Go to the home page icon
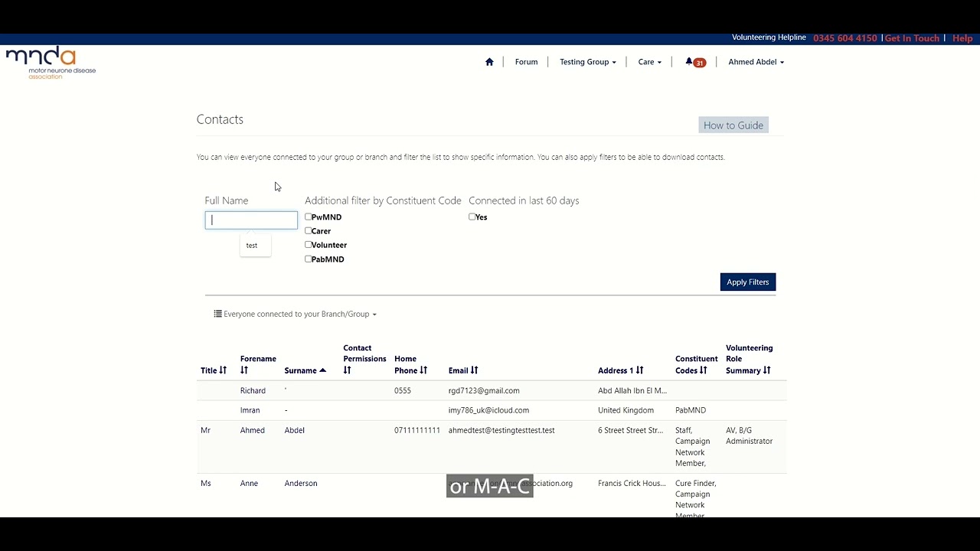 click(489, 62)
